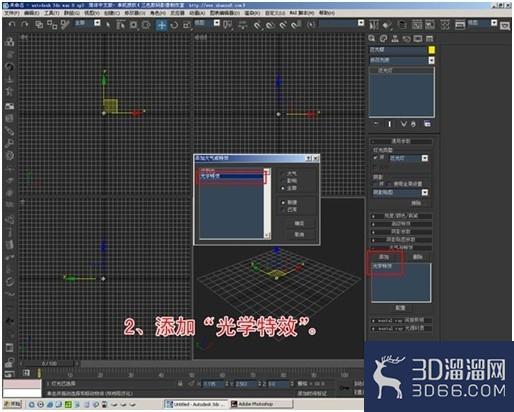Click the Undo arrow in main toolbar

(x=12, y=24)
